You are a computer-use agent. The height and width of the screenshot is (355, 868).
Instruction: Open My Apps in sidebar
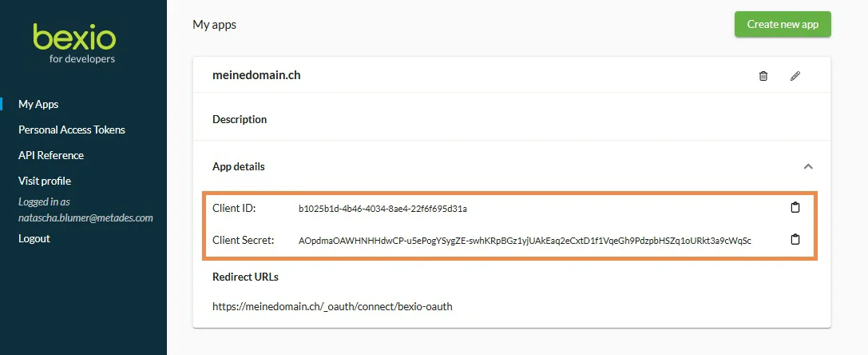click(x=38, y=104)
